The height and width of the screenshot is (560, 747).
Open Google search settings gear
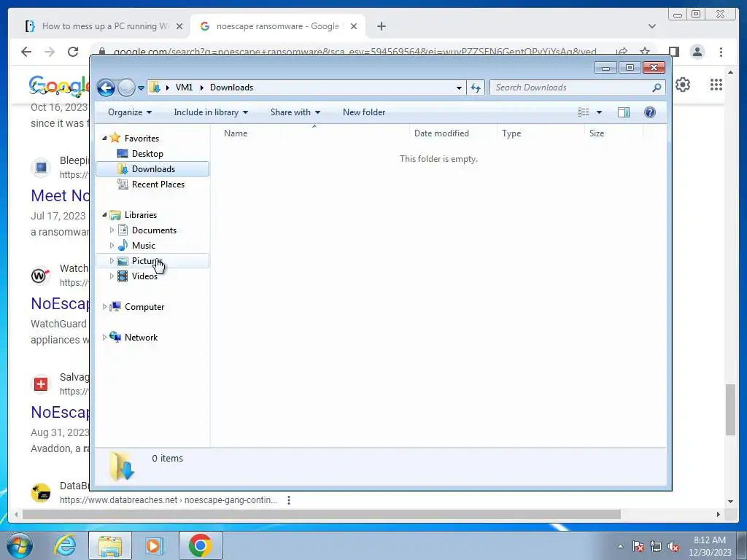(x=683, y=85)
